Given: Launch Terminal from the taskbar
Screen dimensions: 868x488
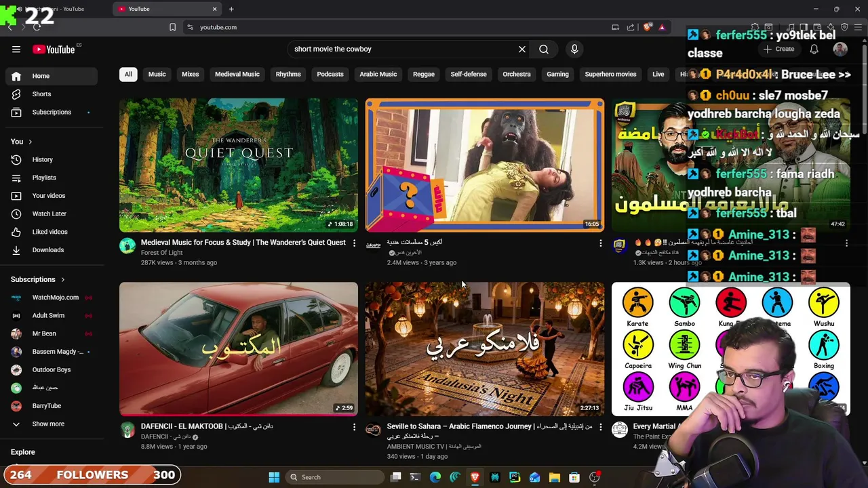Looking at the screenshot, I should click(x=415, y=477).
